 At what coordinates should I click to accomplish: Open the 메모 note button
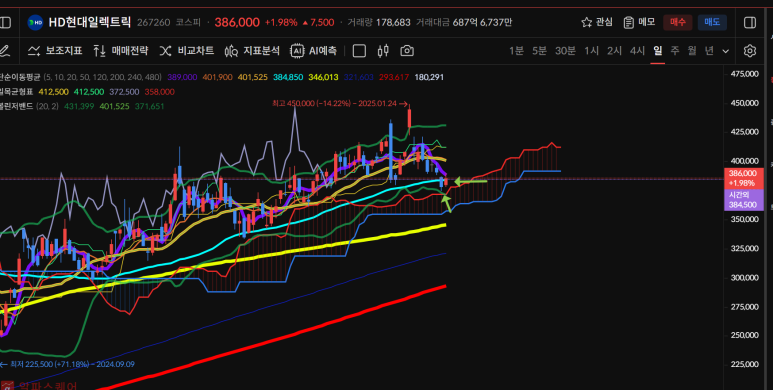click(639, 22)
